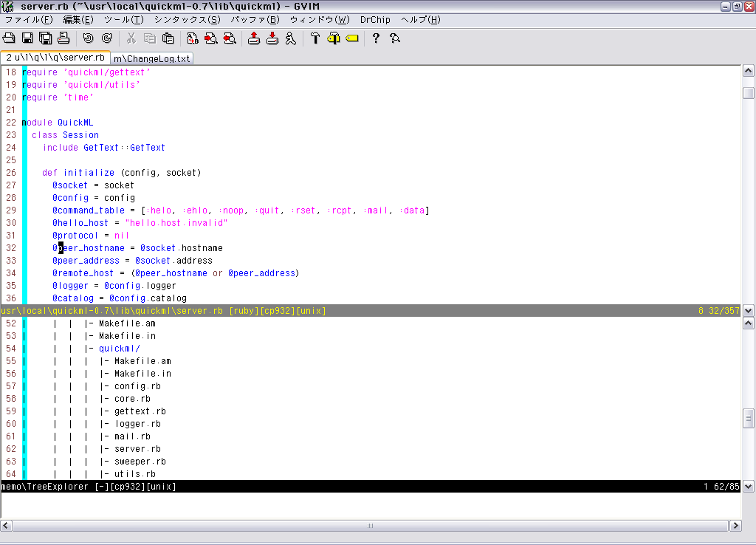The image size is (756, 545).
Task: Click Makefile.in on line 56
Action: [142, 374]
